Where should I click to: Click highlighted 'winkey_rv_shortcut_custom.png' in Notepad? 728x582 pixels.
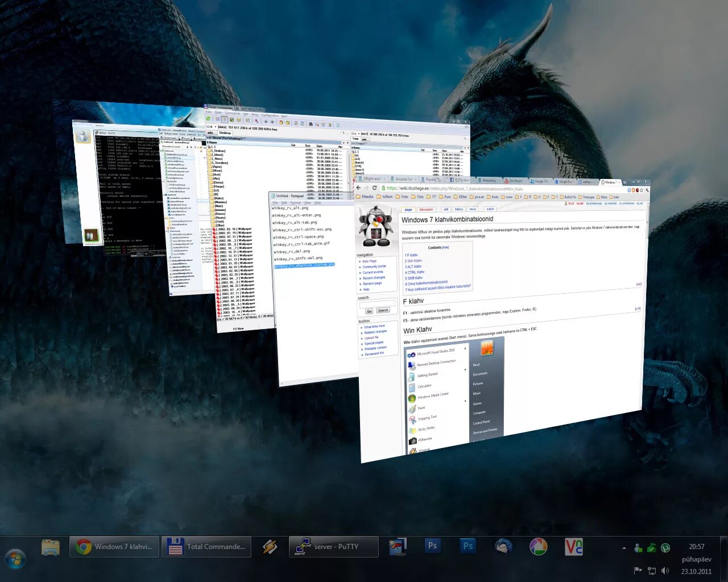coord(304,265)
